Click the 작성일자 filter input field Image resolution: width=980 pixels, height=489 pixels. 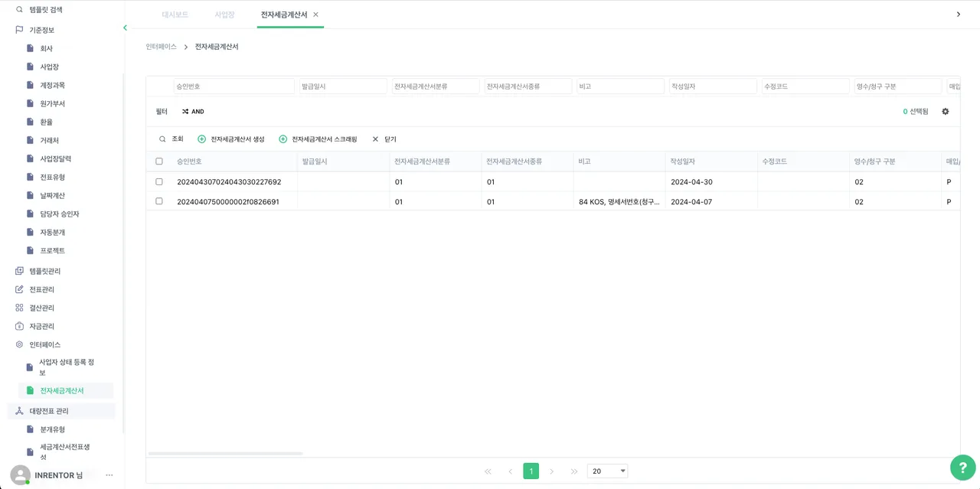pos(713,86)
